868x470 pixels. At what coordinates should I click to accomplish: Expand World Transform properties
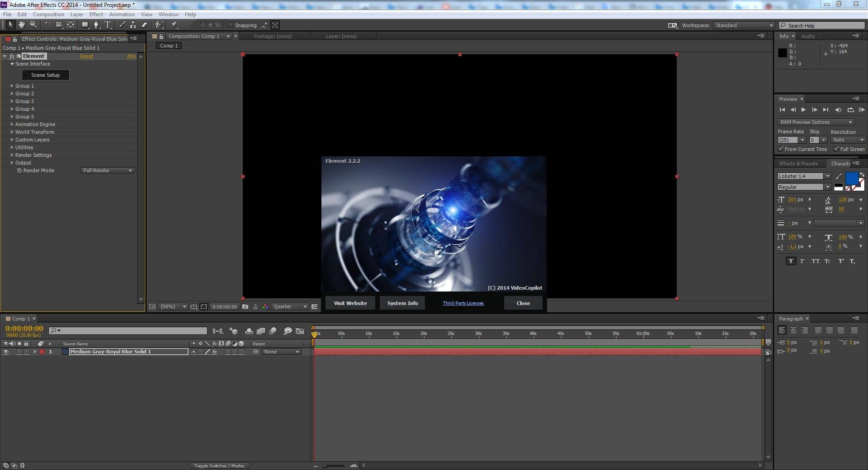(12, 132)
